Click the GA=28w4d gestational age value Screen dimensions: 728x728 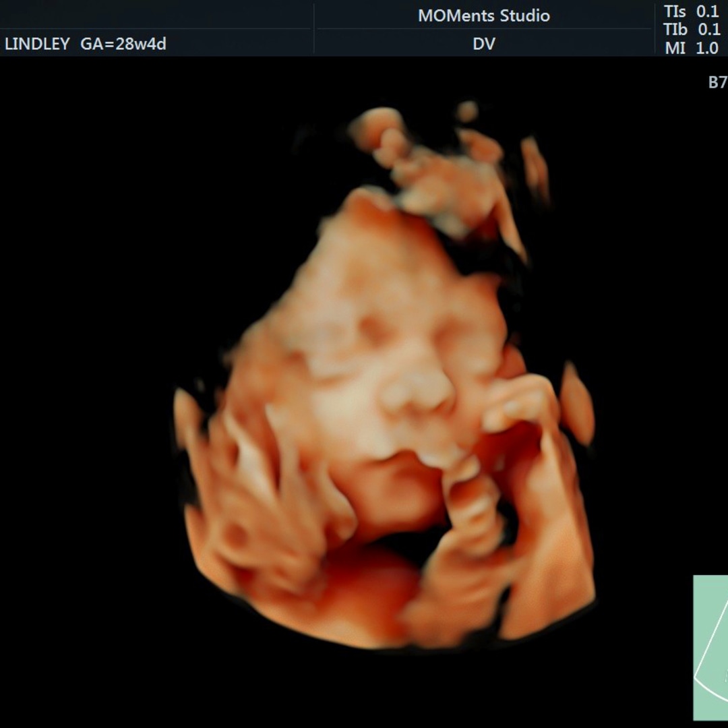[x=123, y=44]
